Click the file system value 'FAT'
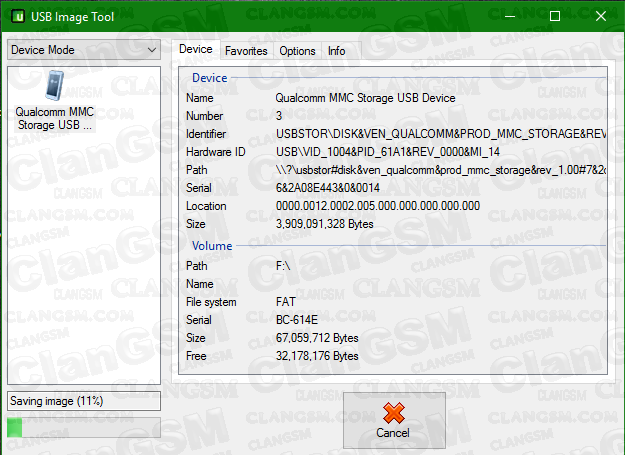The image size is (625, 455). pyautogui.click(x=286, y=302)
